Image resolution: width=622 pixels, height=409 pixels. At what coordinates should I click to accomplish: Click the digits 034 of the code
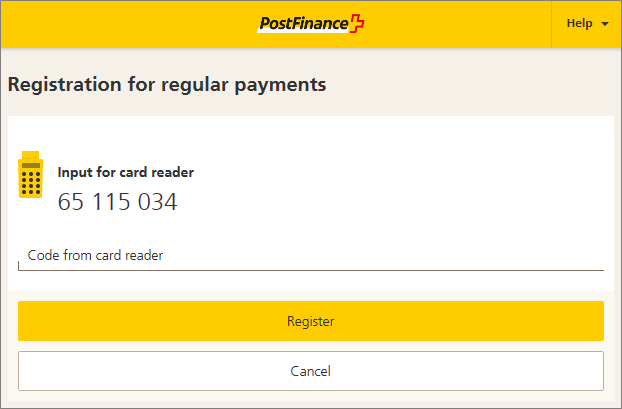click(x=157, y=202)
